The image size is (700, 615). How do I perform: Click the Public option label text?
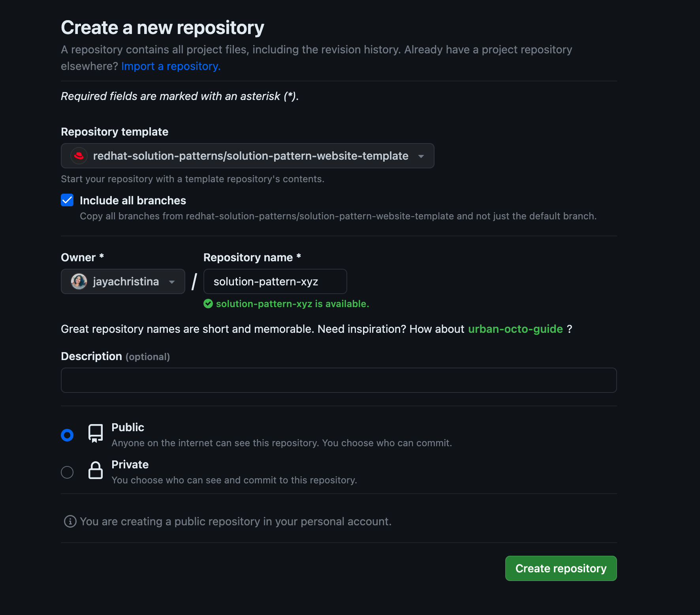pyautogui.click(x=128, y=427)
